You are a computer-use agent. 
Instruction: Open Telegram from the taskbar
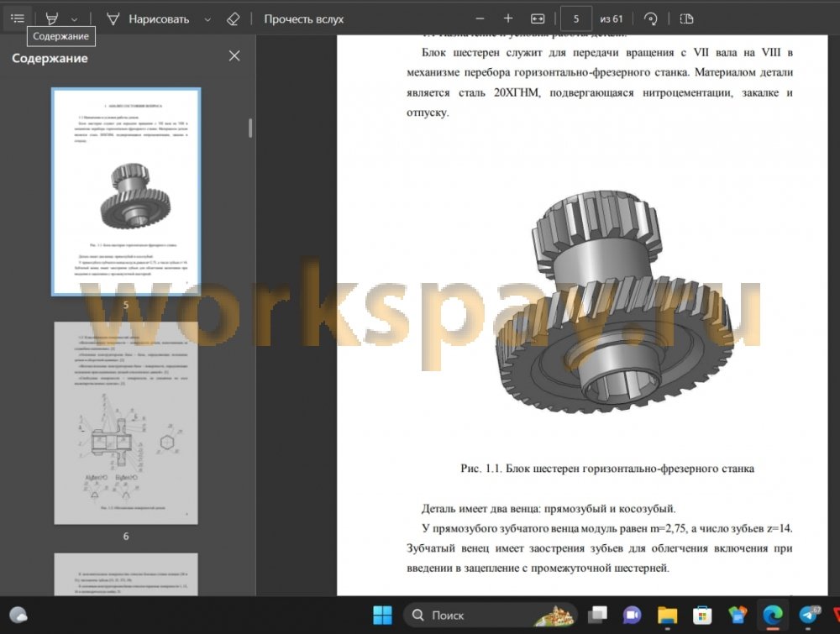tap(808, 616)
